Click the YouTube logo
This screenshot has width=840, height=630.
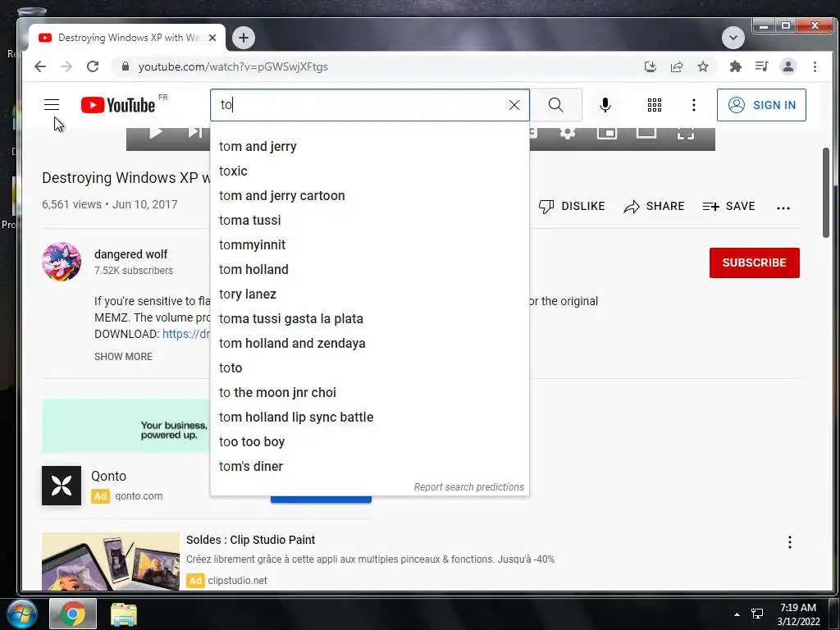118,105
